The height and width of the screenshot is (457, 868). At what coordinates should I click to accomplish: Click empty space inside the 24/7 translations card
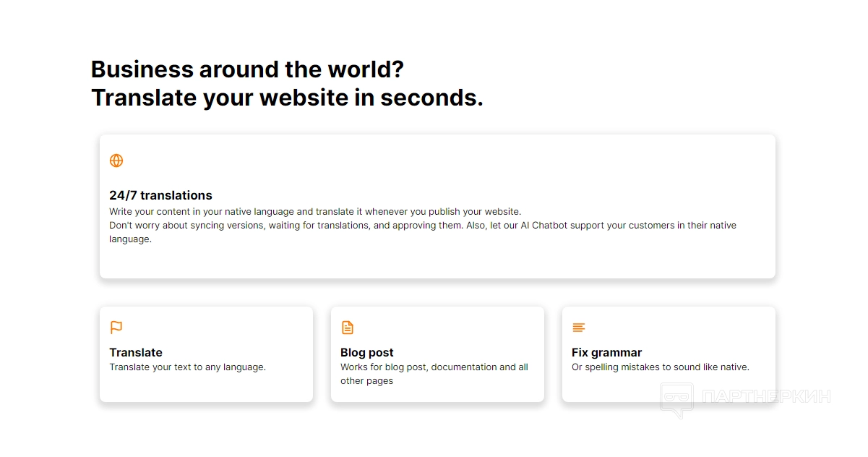tap(506, 166)
